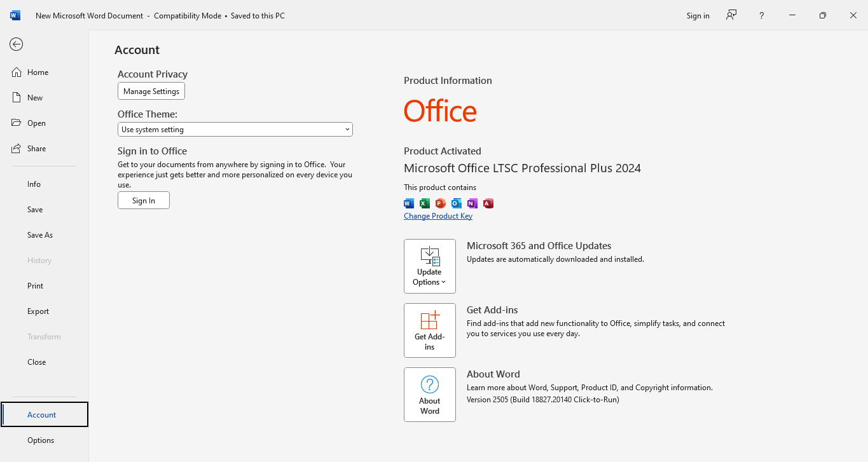The width and height of the screenshot is (868, 462).
Task: Click the 'Account Privacy' heading
Action: pyautogui.click(x=153, y=74)
